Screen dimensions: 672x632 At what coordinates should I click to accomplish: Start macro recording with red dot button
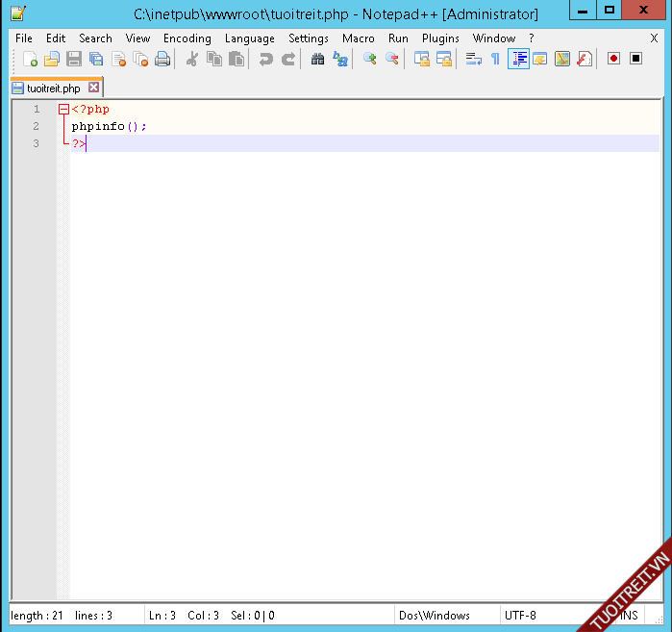613,59
